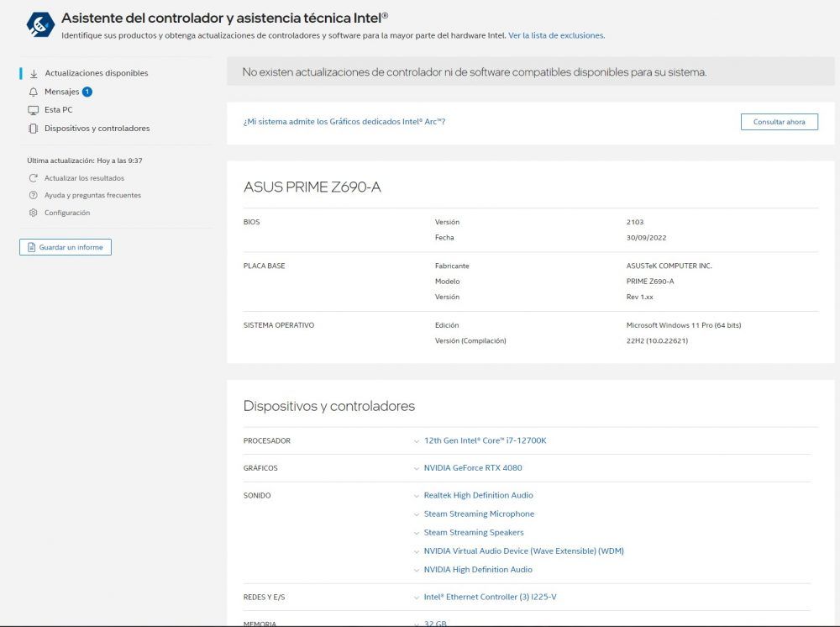Screen dimensions: 840x627
Task: Click Actualizar los resultados
Action: (x=84, y=178)
